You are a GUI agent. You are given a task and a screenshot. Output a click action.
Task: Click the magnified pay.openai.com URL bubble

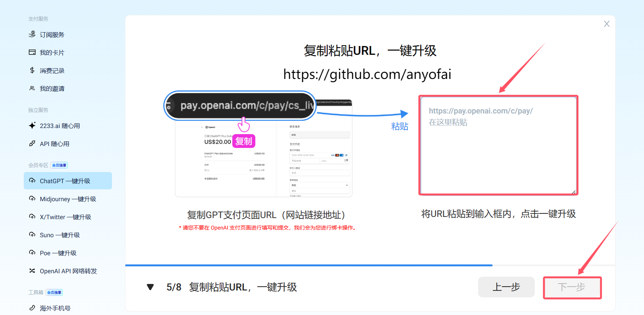[240, 105]
